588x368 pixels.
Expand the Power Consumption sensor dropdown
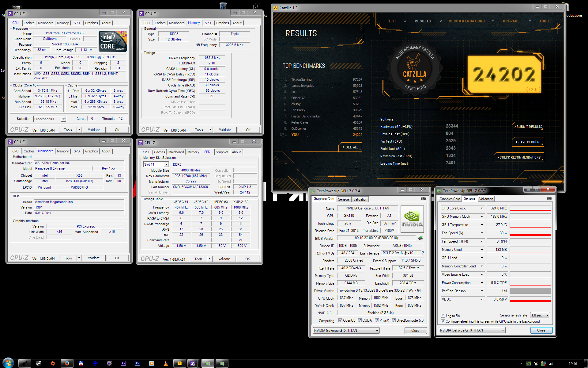pos(482,283)
